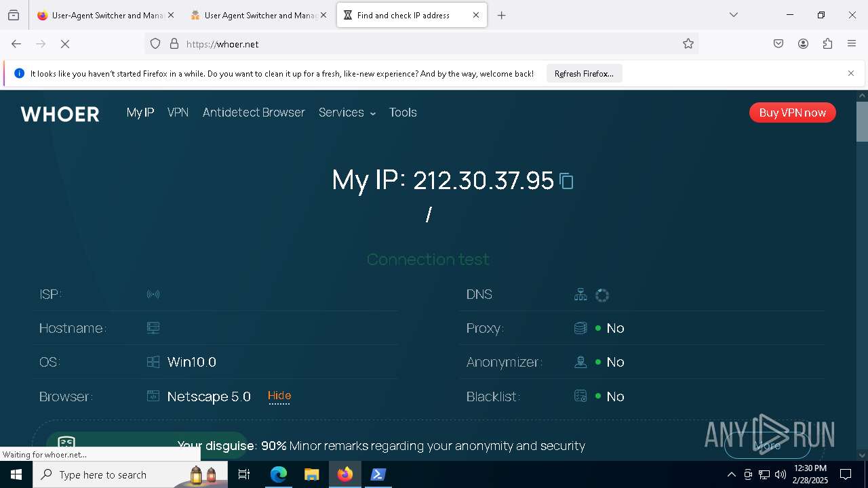Click the Netscape 5.0 browser value
This screenshot has height=488, width=868.
pos(209,396)
